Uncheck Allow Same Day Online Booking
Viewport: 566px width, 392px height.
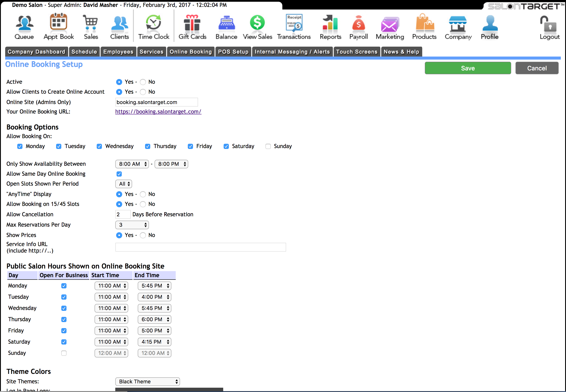[x=119, y=174]
